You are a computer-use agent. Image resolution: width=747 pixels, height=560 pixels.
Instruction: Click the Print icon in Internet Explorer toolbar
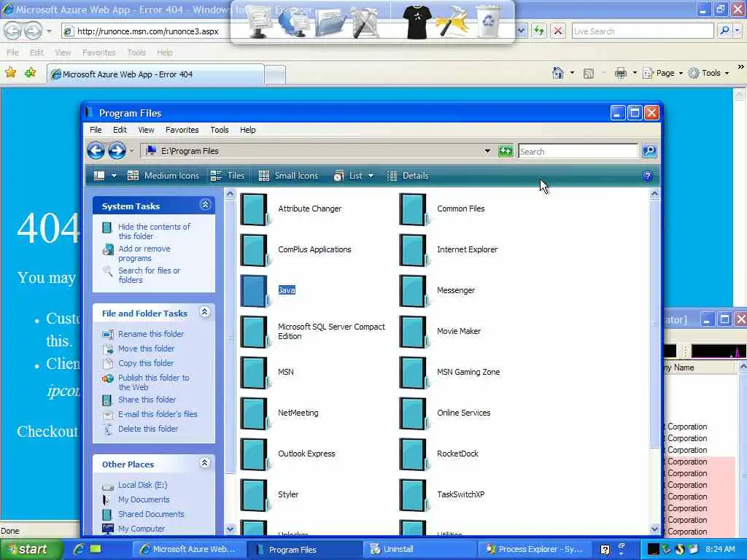coord(620,73)
